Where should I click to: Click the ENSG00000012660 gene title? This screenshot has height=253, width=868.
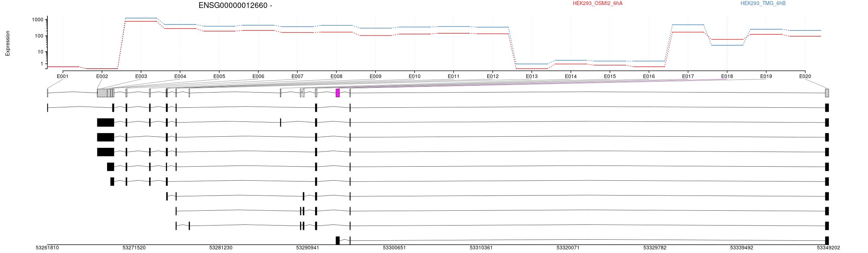pyautogui.click(x=235, y=5)
